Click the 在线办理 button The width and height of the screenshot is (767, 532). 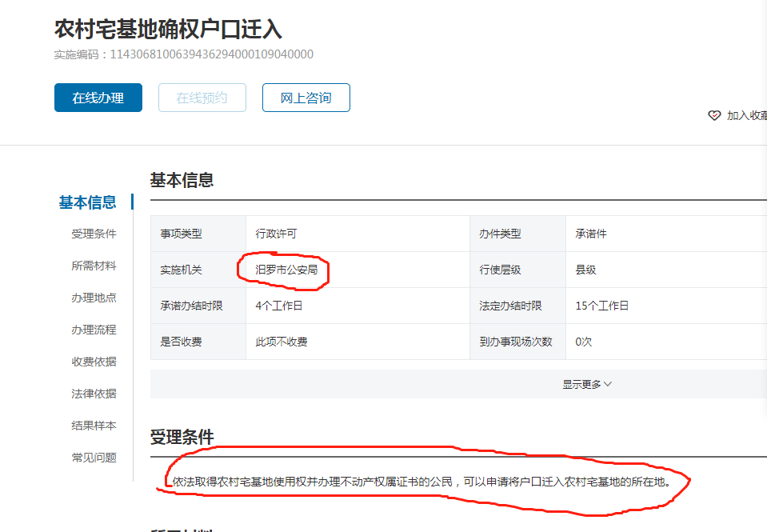pyautogui.click(x=98, y=98)
